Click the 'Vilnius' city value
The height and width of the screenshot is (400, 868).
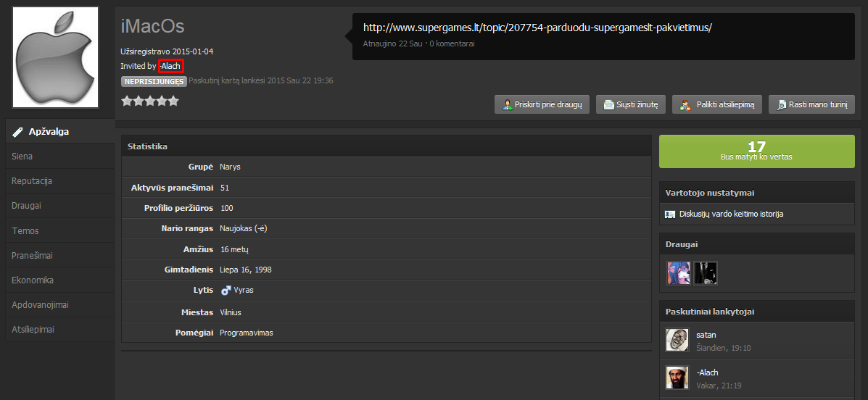click(231, 312)
